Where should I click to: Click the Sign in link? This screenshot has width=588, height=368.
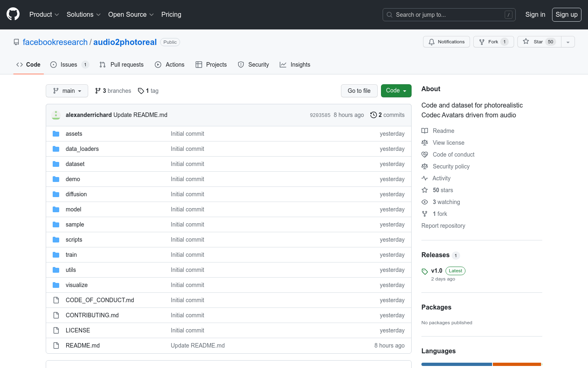[x=535, y=14]
